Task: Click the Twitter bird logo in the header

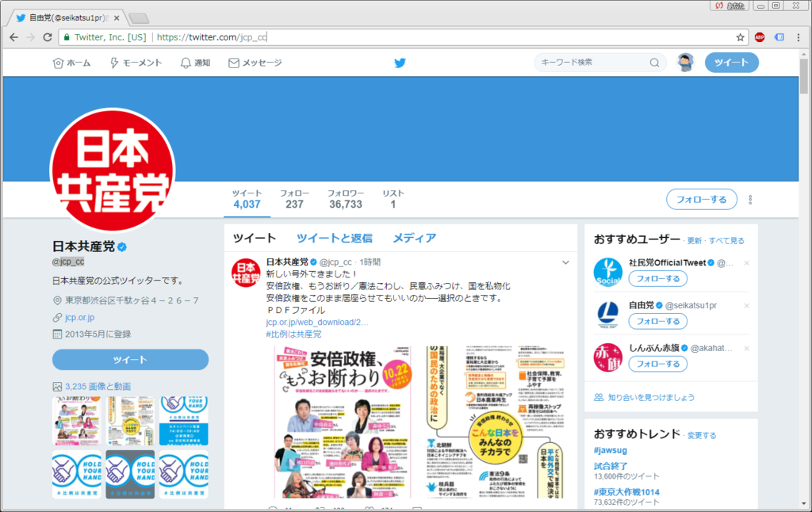Action: click(x=400, y=63)
